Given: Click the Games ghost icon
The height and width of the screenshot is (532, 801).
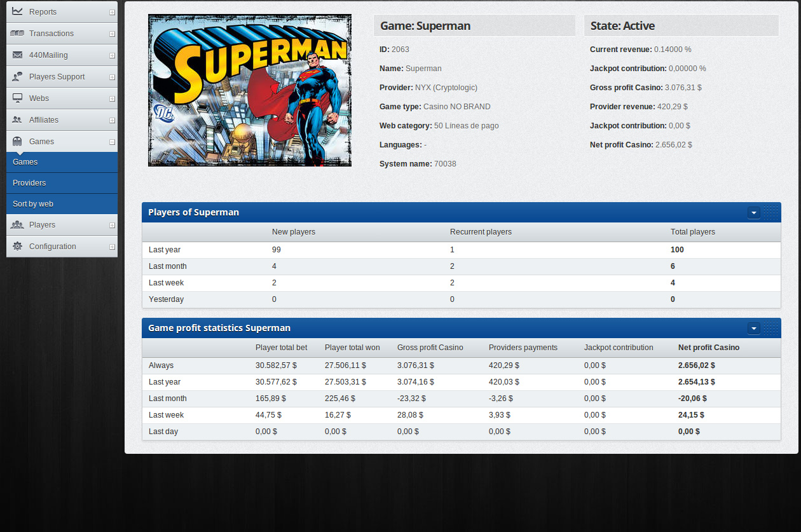Looking at the screenshot, I should 17,141.
